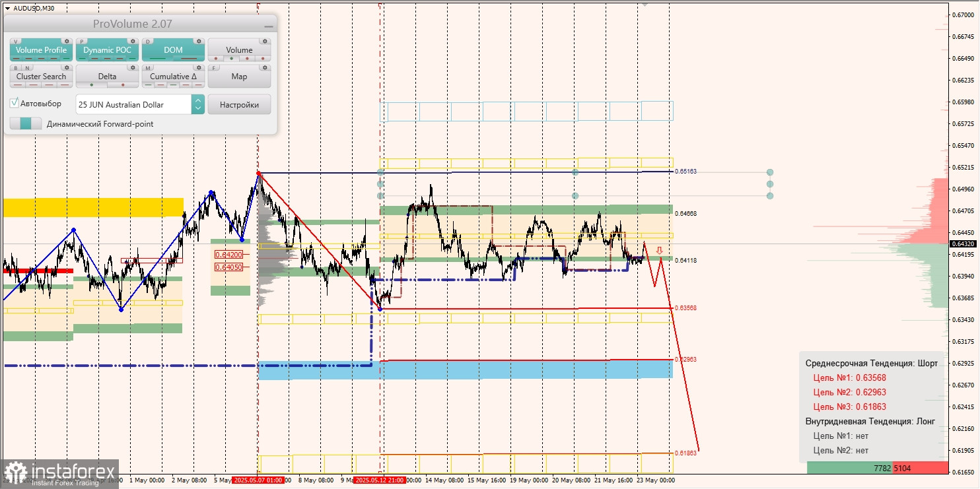Open Delta settings gear icon
This screenshot has height=489, width=980.
[x=133, y=67]
